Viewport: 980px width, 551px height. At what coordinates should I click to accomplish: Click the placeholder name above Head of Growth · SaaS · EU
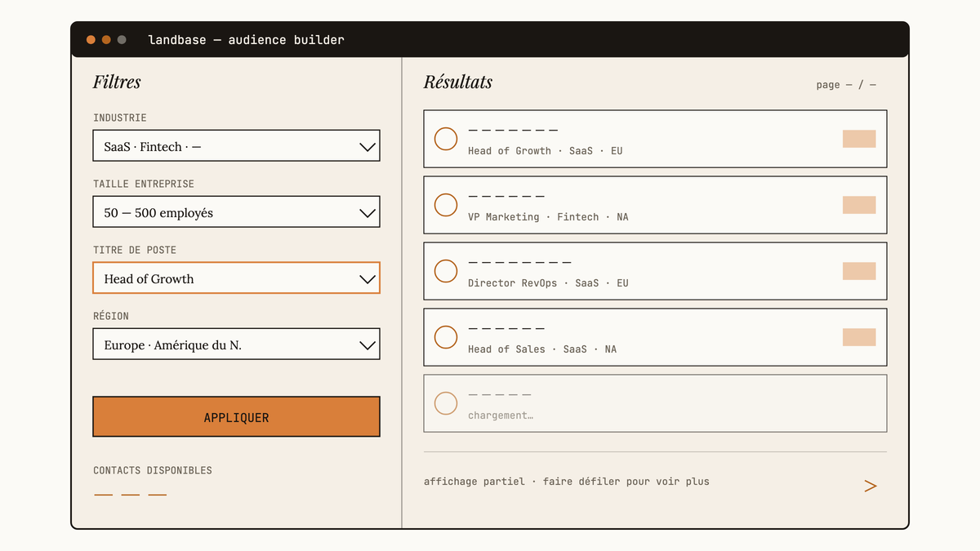[513, 131]
